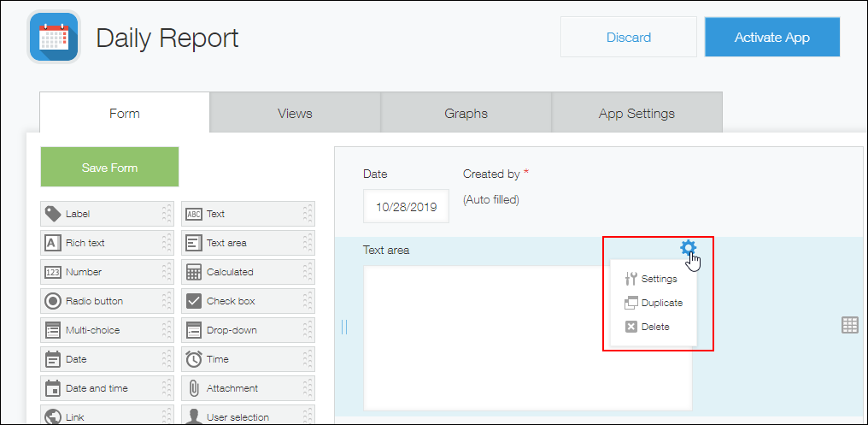Click the date input showing 10/28/2019

[406, 207]
